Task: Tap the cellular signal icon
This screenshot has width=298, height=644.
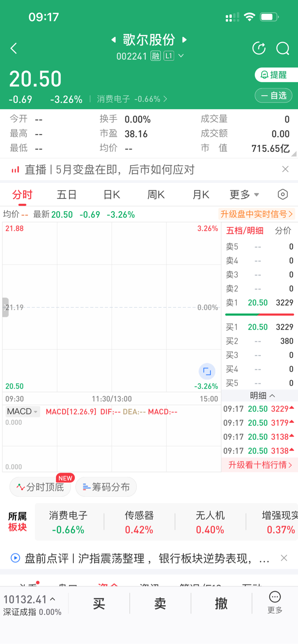Action: [232, 17]
